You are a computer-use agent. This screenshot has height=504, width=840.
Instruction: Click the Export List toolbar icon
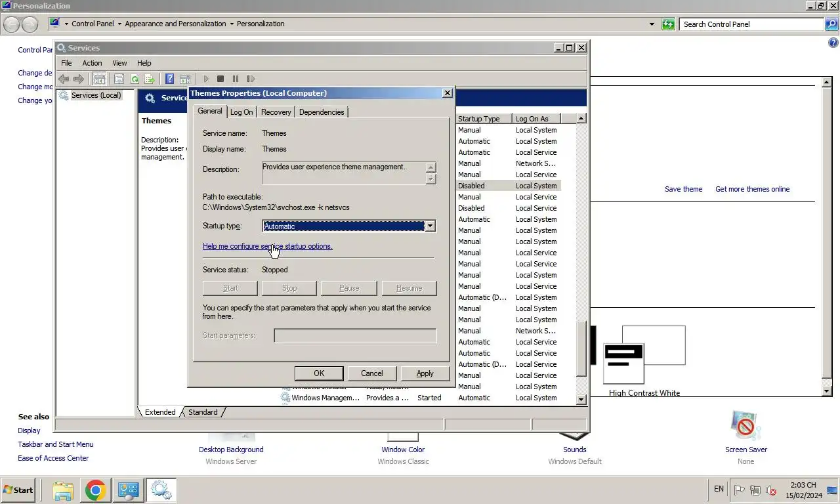tap(150, 79)
